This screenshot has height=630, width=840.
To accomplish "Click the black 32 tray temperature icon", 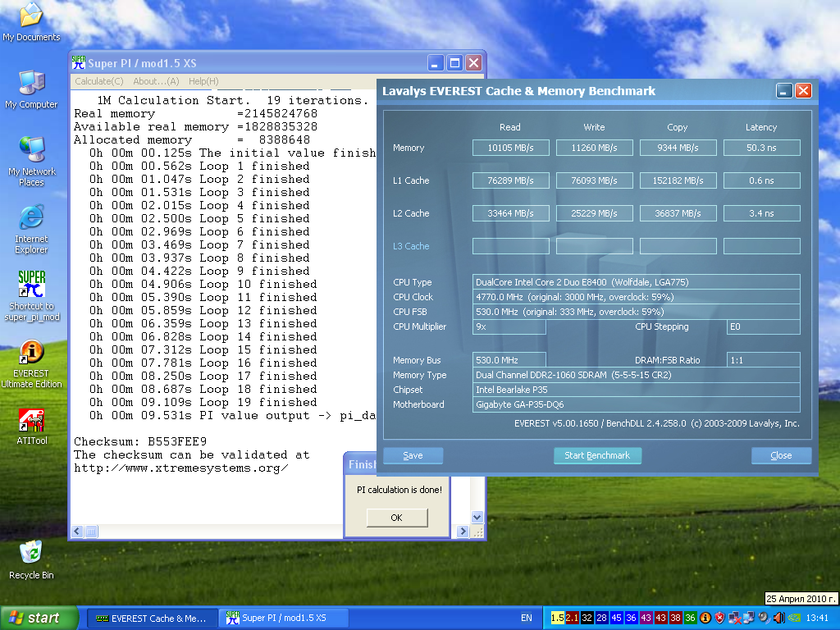I will coord(587,618).
